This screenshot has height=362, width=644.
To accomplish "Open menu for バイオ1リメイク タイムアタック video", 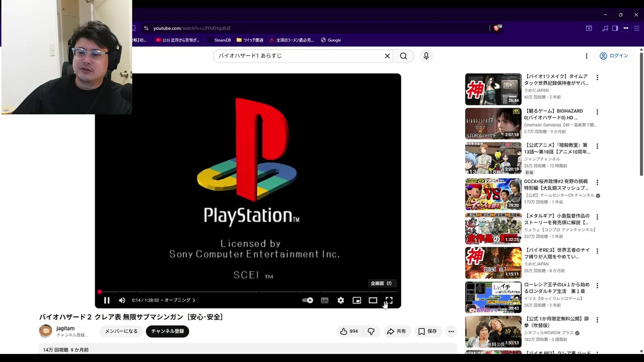I will [x=597, y=77].
